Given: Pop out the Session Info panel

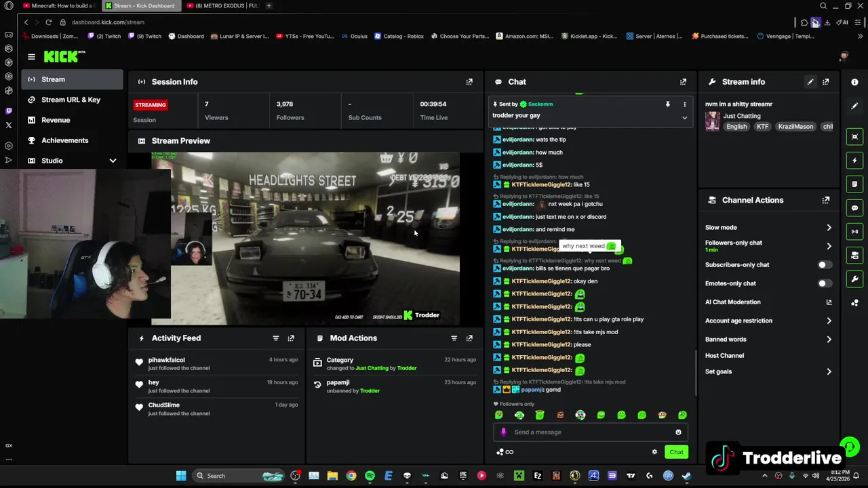Looking at the screenshot, I should [x=469, y=82].
